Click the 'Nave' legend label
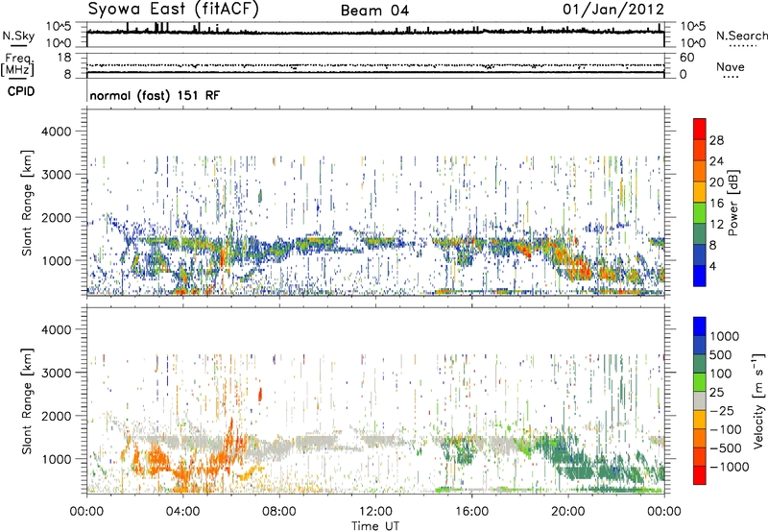The width and height of the screenshot is (768, 532). (x=731, y=67)
